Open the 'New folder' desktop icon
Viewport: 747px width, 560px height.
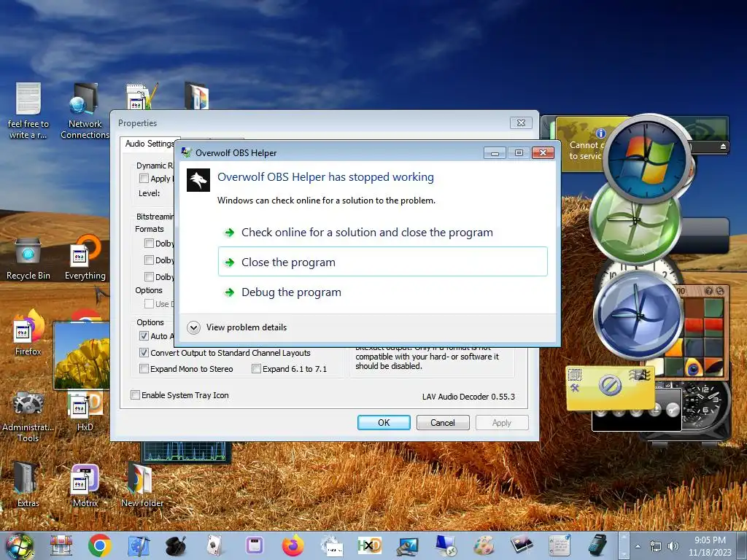[142, 483]
